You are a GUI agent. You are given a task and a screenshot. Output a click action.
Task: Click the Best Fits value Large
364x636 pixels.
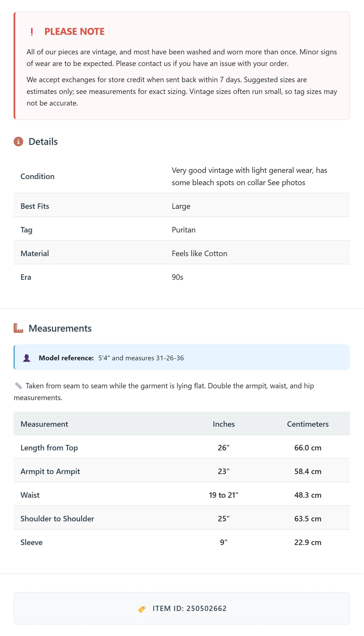click(181, 206)
